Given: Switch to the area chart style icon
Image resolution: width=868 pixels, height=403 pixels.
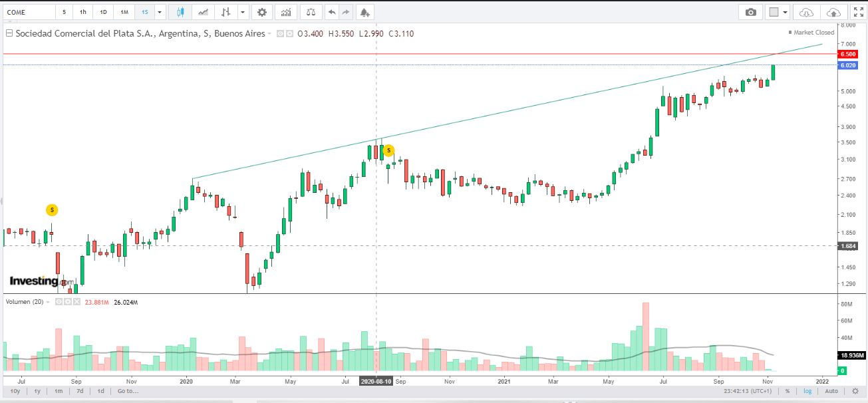Looking at the screenshot, I should (x=202, y=12).
